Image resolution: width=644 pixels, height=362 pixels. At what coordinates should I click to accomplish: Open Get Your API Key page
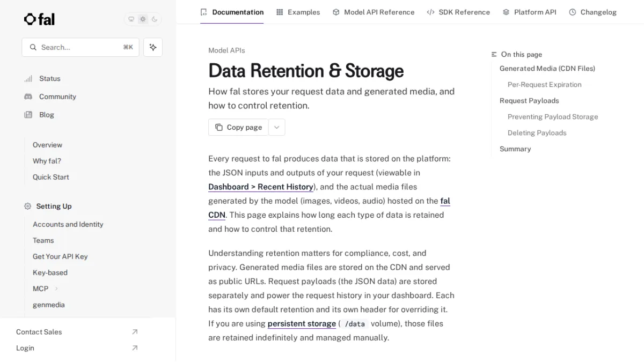pos(60,256)
